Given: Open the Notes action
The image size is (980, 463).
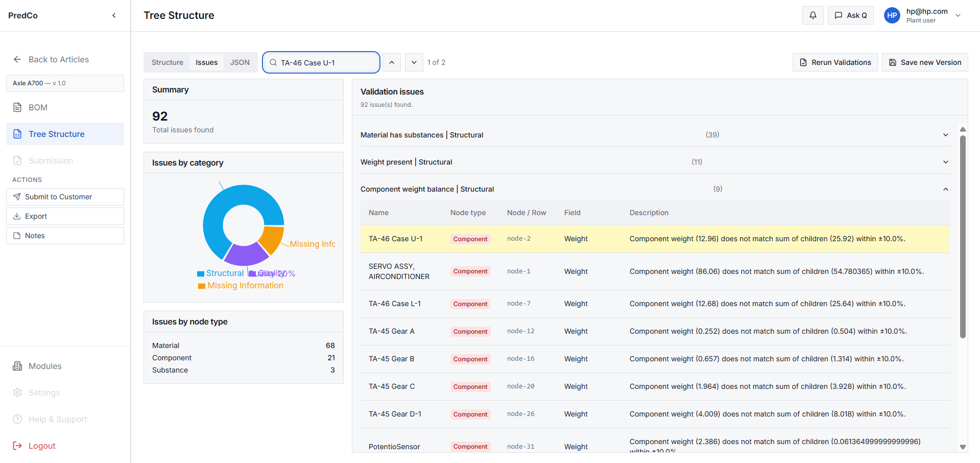Looking at the screenshot, I should click(x=65, y=236).
